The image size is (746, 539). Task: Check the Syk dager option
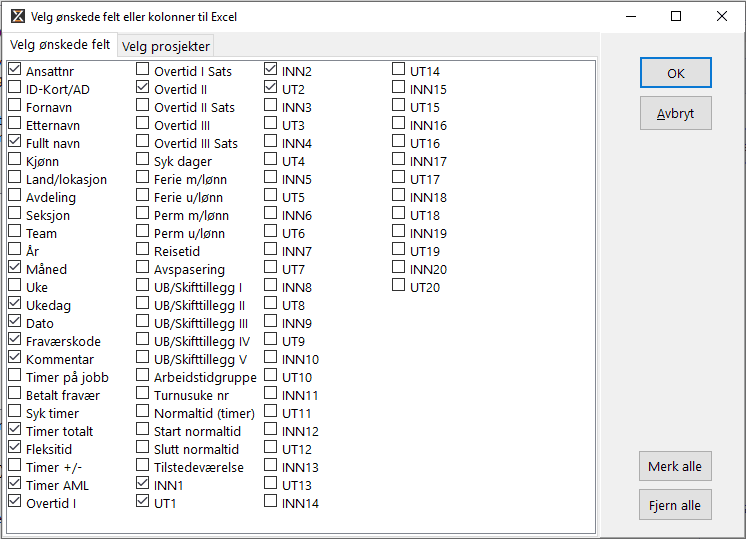tap(143, 161)
